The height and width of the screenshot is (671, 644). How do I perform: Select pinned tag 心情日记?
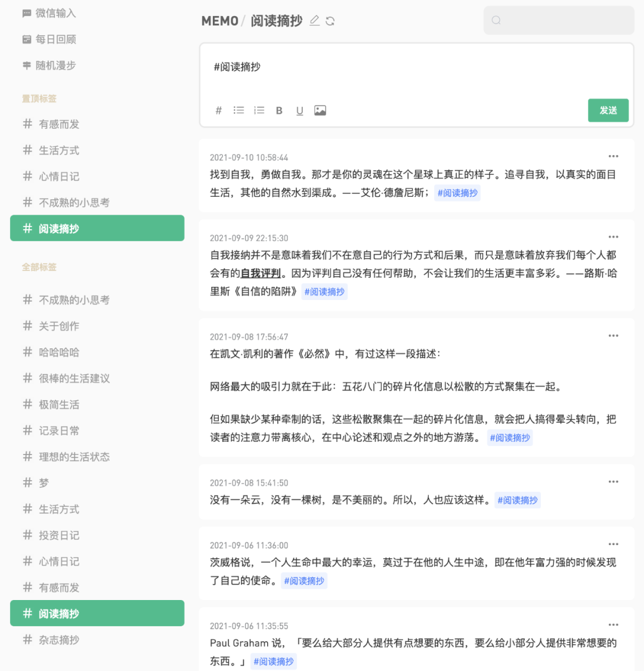coord(97,177)
